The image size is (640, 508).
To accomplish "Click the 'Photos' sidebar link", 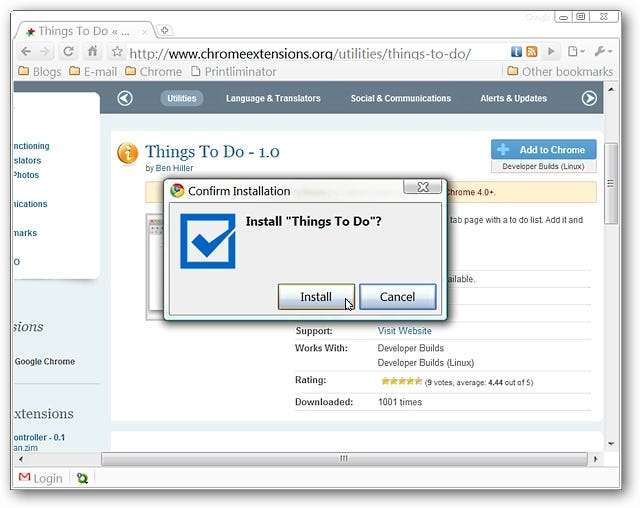I will (x=26, y=175).
